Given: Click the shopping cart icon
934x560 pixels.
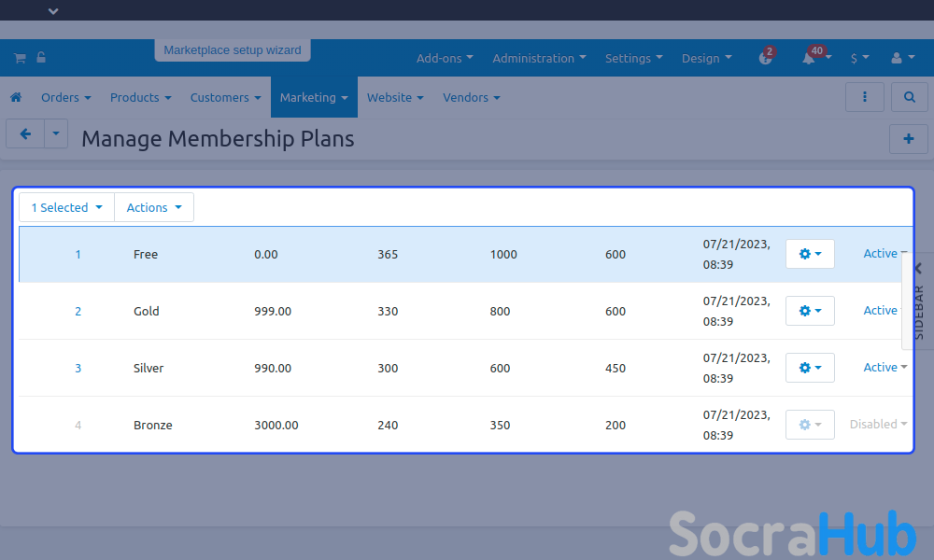Looking at the screenshot, I should pos(19,58).
